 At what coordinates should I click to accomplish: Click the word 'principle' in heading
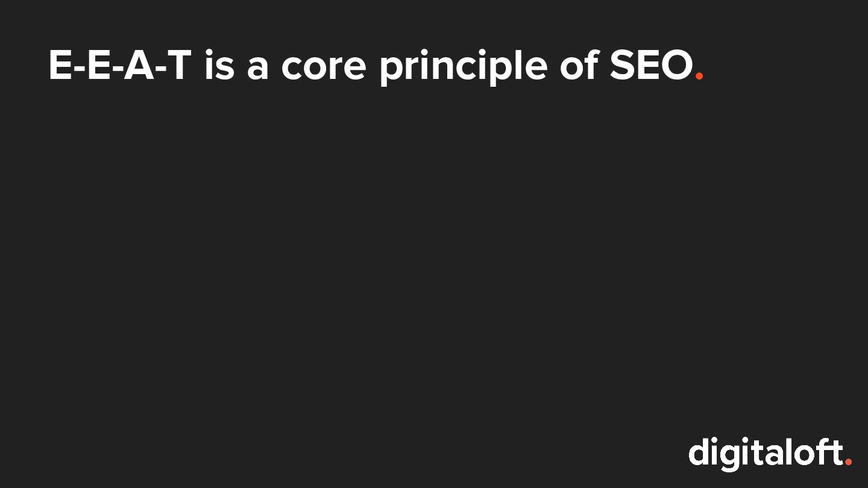[x=463, y=67]
